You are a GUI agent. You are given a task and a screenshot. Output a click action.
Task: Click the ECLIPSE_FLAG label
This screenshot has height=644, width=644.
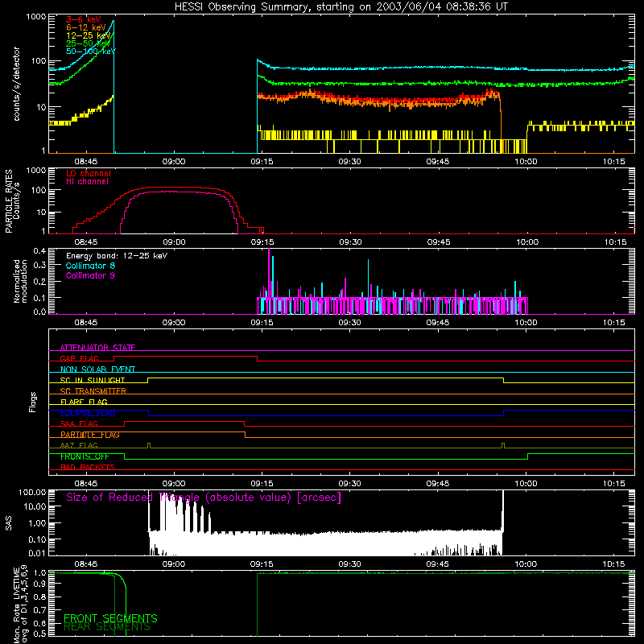[88, 413]
